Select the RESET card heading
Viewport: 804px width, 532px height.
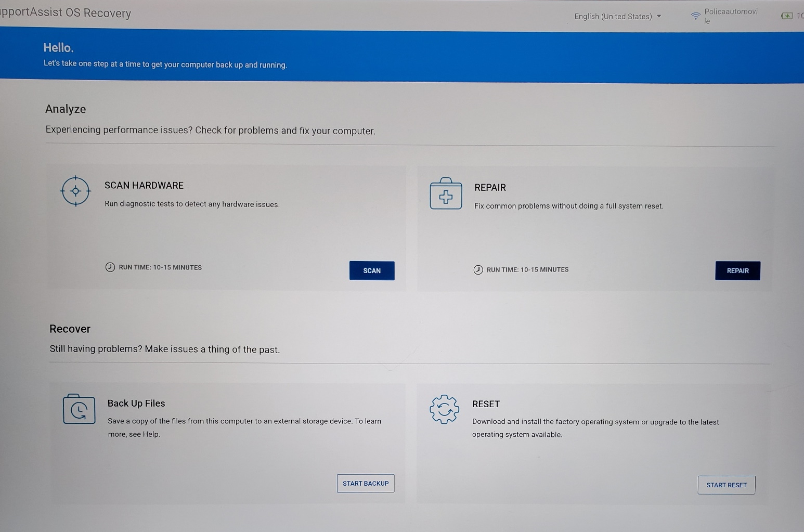pos(486,404)
